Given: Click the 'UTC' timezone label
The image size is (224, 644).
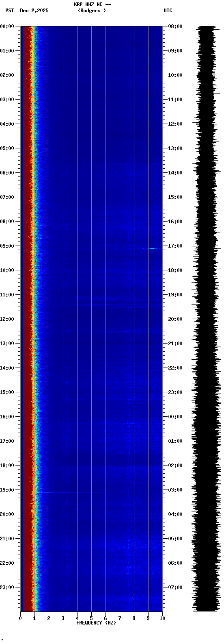Looking at the screenshot, I should pyautogui.click(x=168, y=11).
